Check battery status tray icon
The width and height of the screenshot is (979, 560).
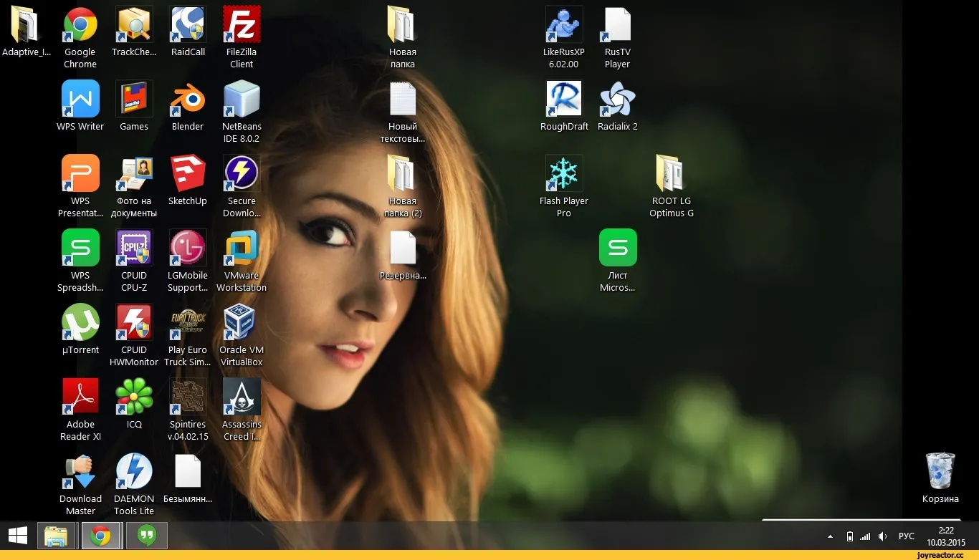[850, 536]
